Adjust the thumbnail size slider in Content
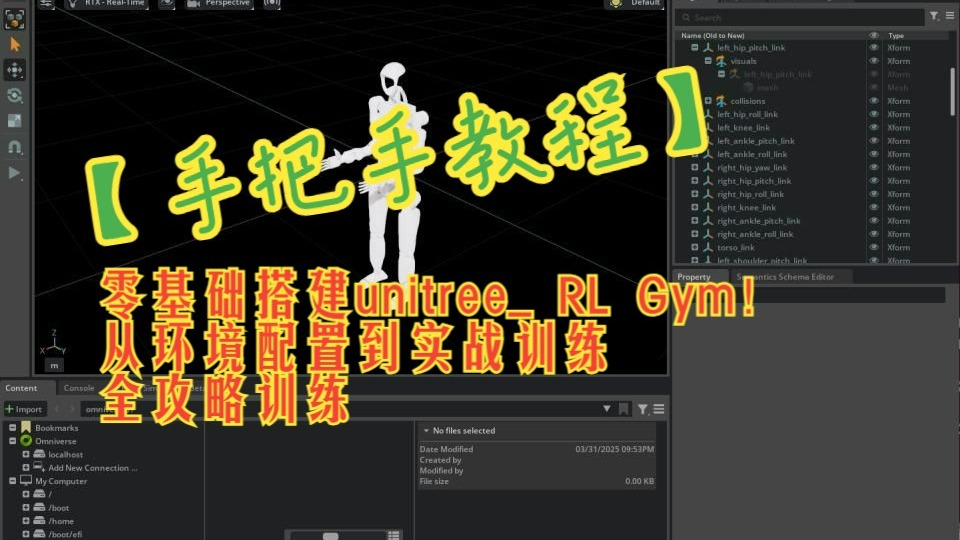 331,536
